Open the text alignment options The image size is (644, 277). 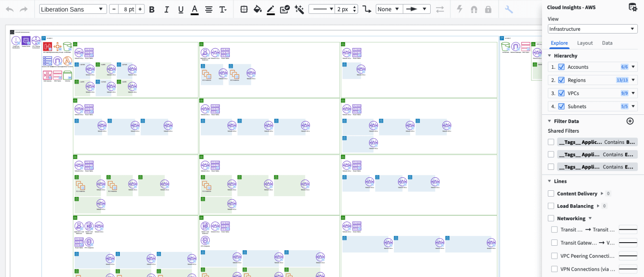pyautogui.click(x=208, y=9)
